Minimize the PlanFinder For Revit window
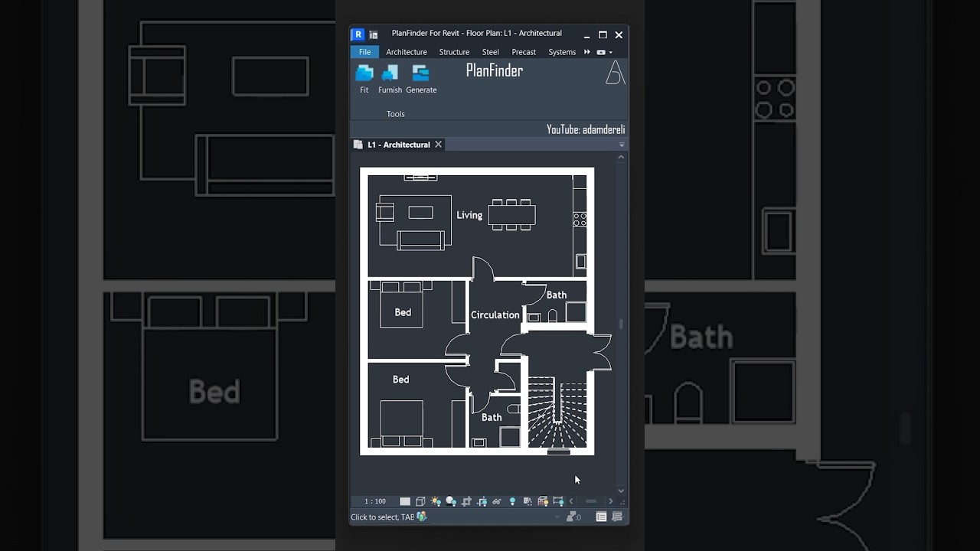This screenshot has width=980, height=551. click(x=586, y=35)
